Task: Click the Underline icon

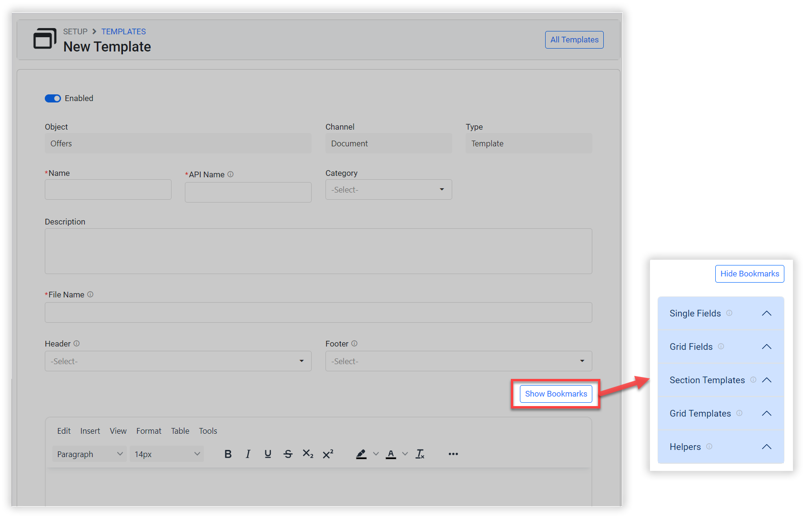Action: coord(268,454)
